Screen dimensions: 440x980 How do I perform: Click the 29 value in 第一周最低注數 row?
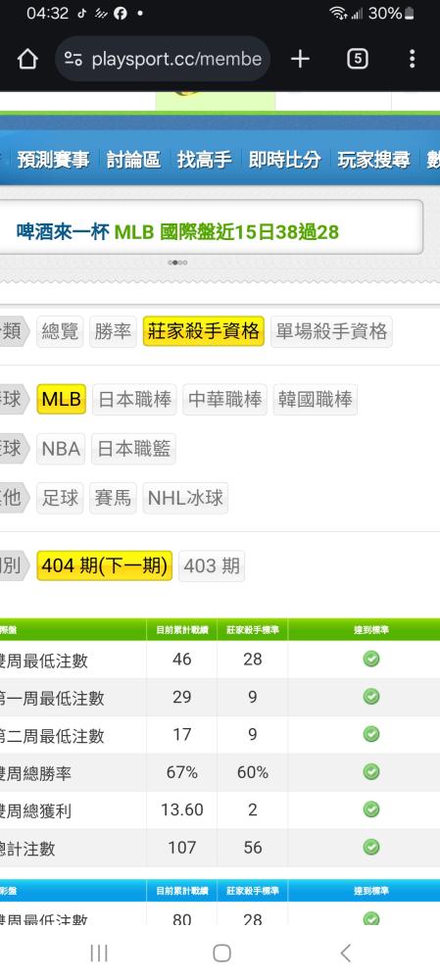click(182, 697)
